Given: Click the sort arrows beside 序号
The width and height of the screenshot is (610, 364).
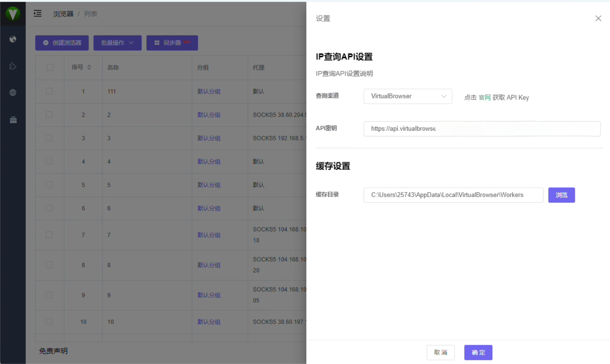Looking at the screenshot, I should pos(89,67).
